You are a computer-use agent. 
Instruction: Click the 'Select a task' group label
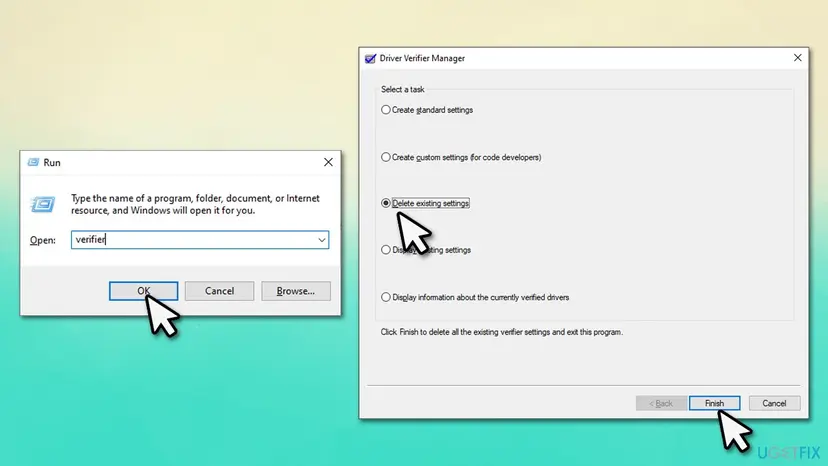tap(402, 89)
